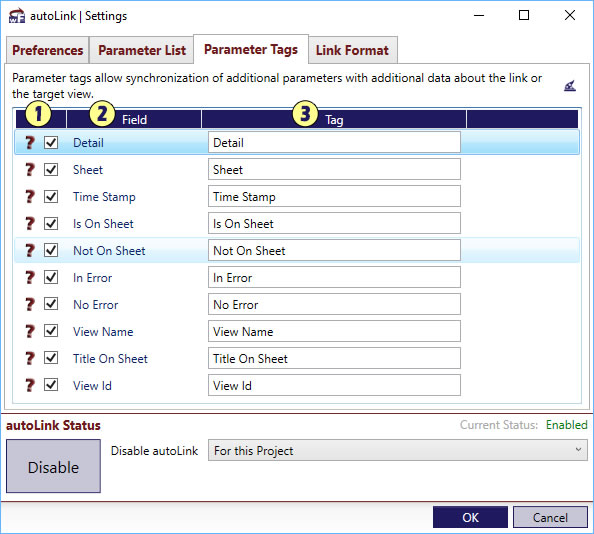
Task: Uncheck the Detail field checkbox
Action: (51, 143)
